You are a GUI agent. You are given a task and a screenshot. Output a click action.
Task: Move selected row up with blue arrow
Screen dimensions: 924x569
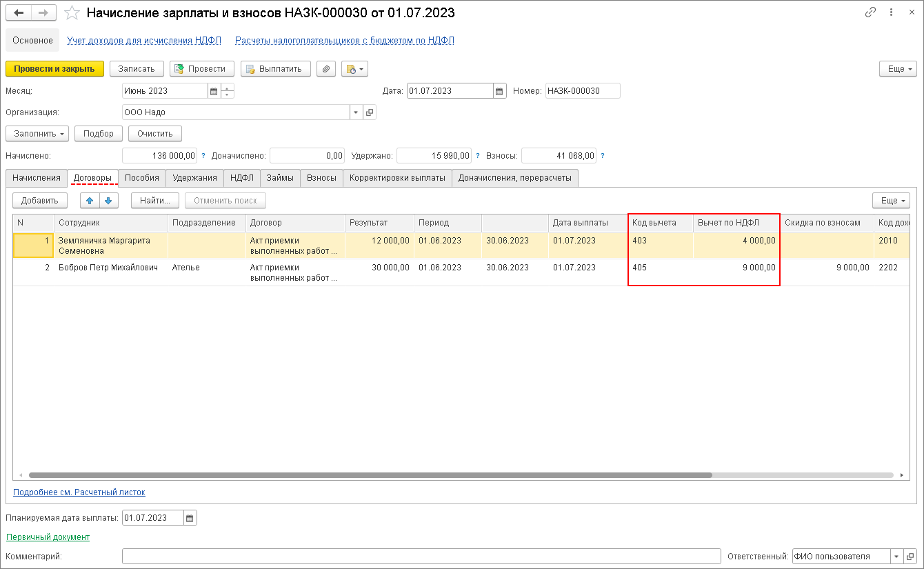90,201
